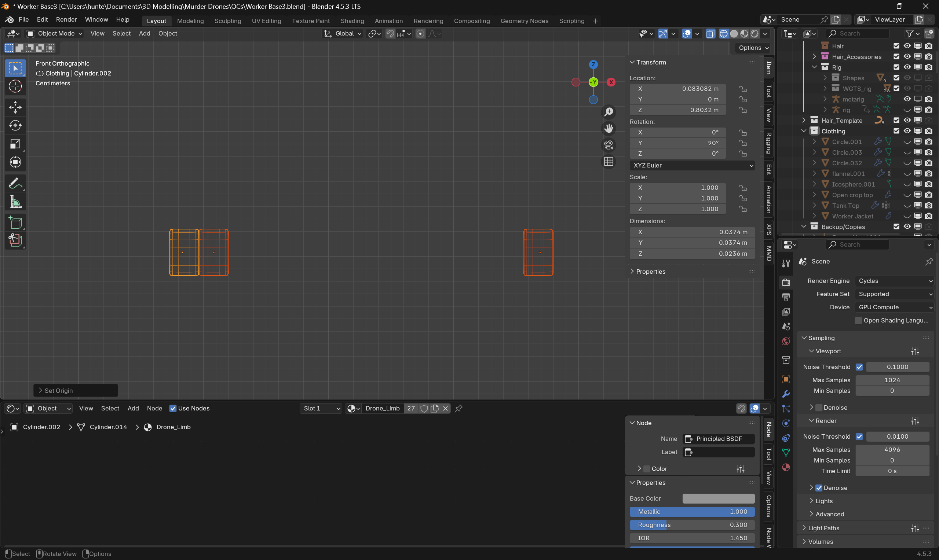Open the Modifiers wrench properties tab
Screen dimensions: 939x560
click(x=786, y=394)
